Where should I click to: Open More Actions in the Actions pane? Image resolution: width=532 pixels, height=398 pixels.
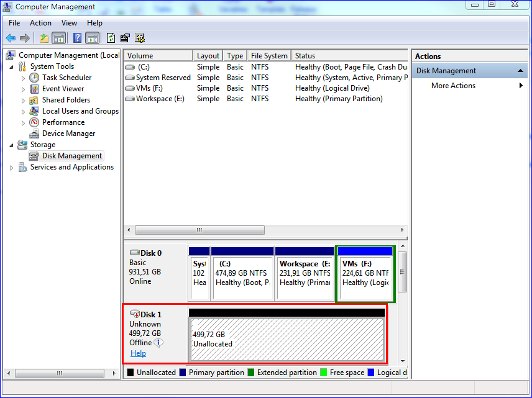453,85
